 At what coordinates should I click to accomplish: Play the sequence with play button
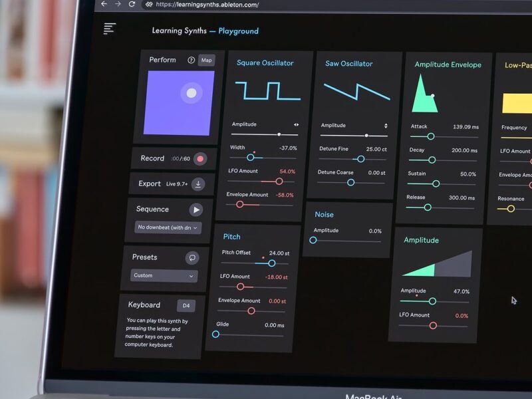[196, 210]
